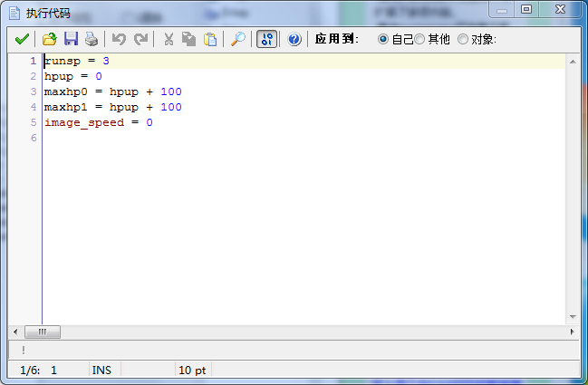
Task: Click the line 'runsp = 3'
Action: click(76, 61)
